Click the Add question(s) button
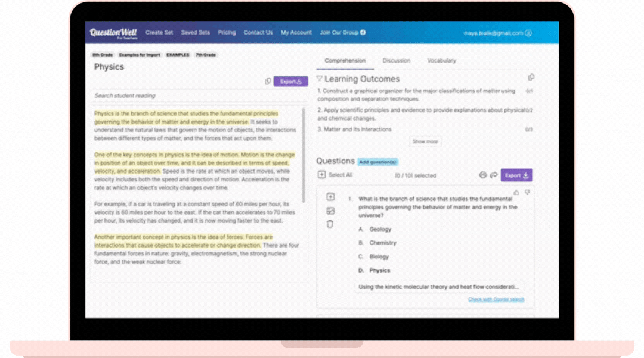 (x=377, y=162)
